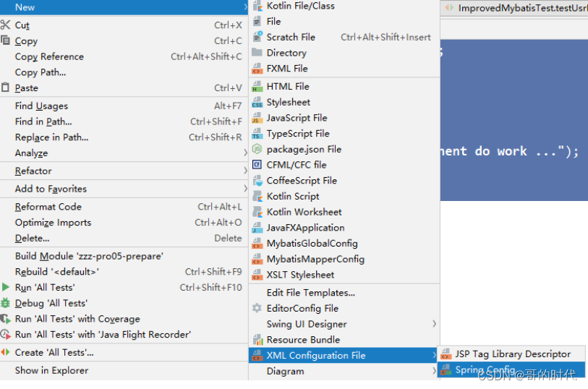This screenshot has width=588, height=389.
Task: Select Copy Path... menu entry
Action: point(124,72)
